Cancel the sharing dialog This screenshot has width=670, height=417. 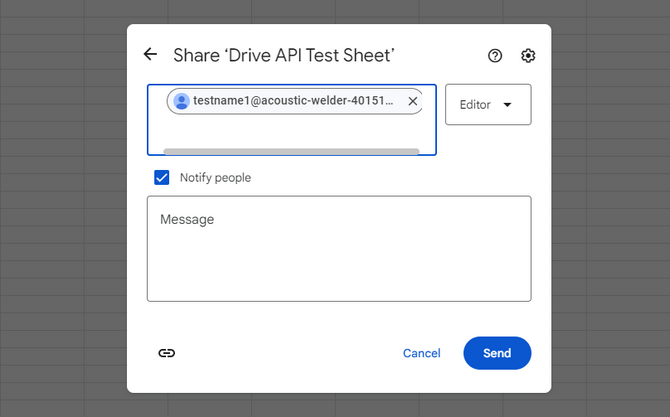coord(421,353)
